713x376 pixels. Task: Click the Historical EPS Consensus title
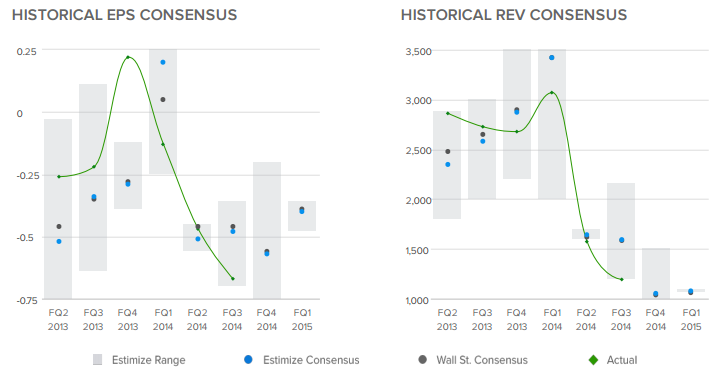[125, 15]
